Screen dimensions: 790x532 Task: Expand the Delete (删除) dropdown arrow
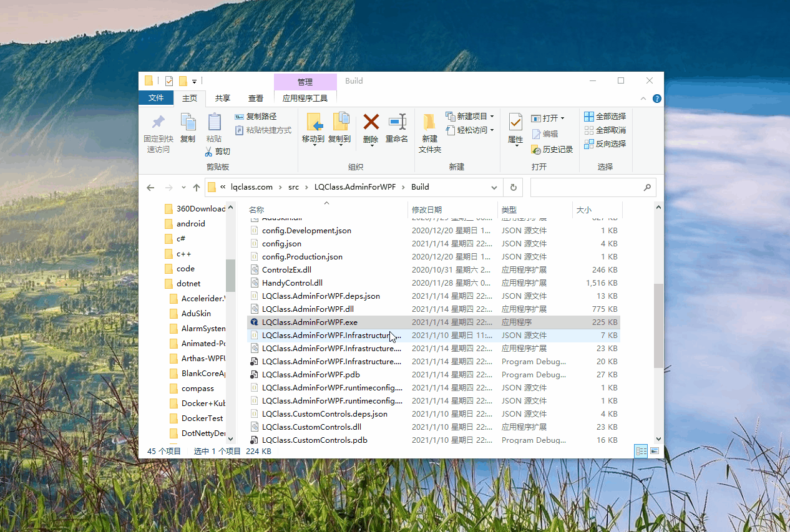371,145
